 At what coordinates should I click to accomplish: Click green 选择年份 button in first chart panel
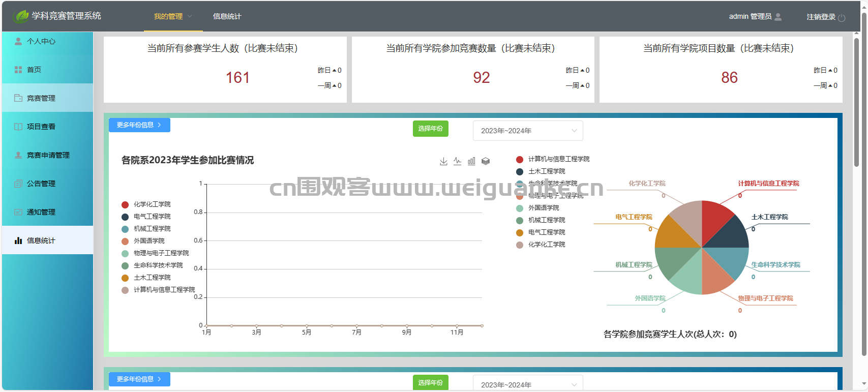pos(430,129)
